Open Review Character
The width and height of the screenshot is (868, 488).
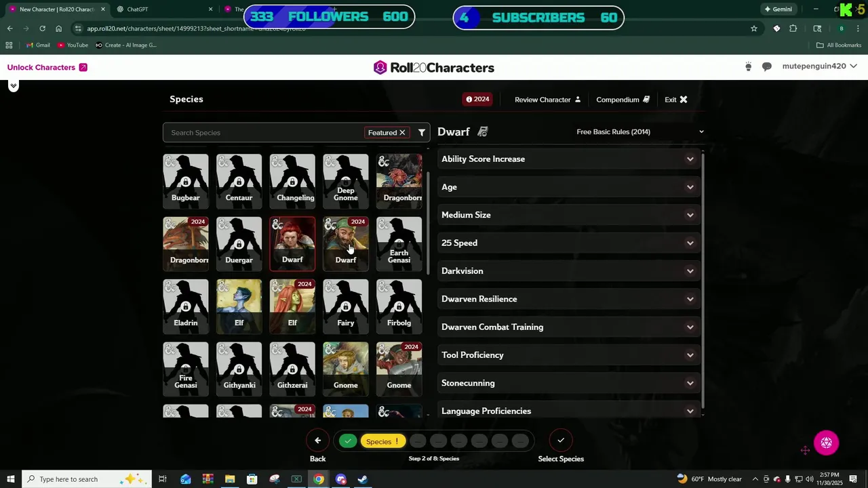pyautogui.click(x=547, y=100)
